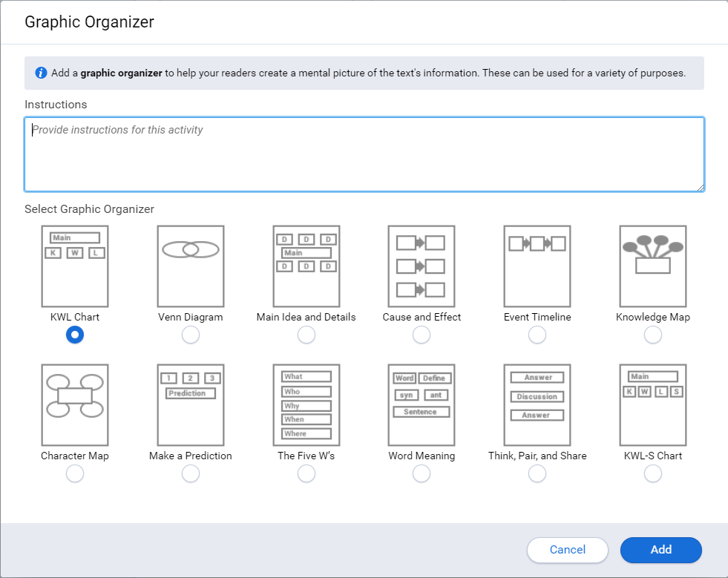The height and width of the screenshot is (578, 728).
Task: Click the 'Word Meaning' label text
Action: (x=422, y=456)
